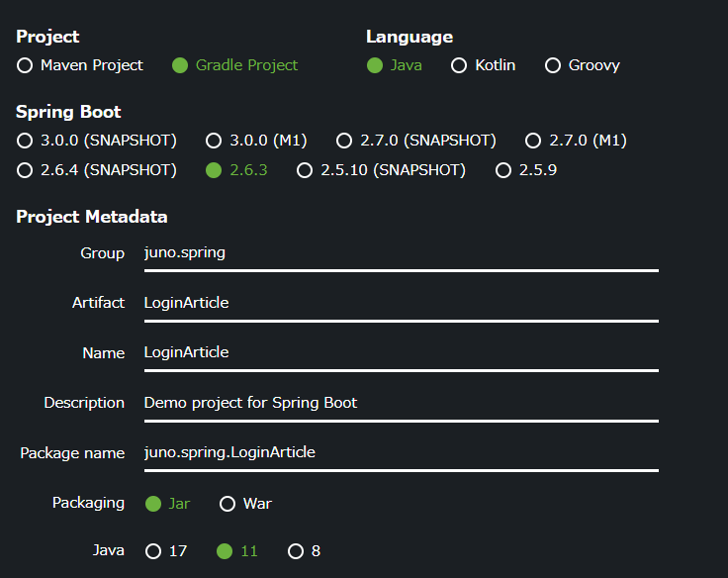
Task: Select Spring Boot 3.0.0 (SNAPSHOT)
Action: (x=25, y=141)
